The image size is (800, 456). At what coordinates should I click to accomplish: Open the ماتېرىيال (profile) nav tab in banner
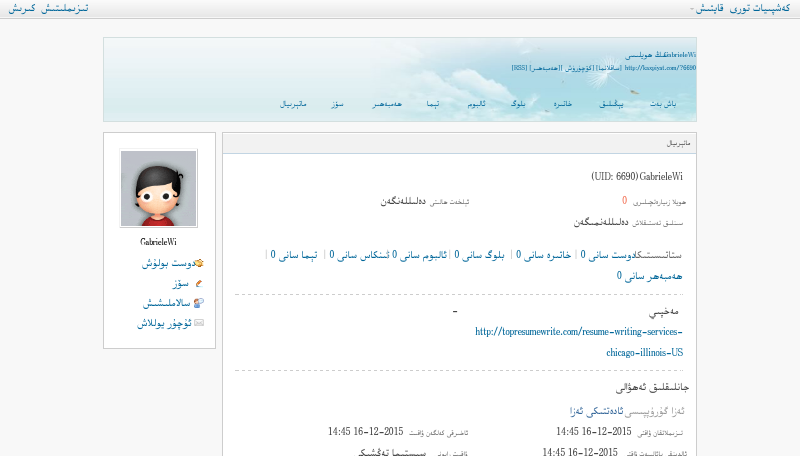tap(293, 104)
